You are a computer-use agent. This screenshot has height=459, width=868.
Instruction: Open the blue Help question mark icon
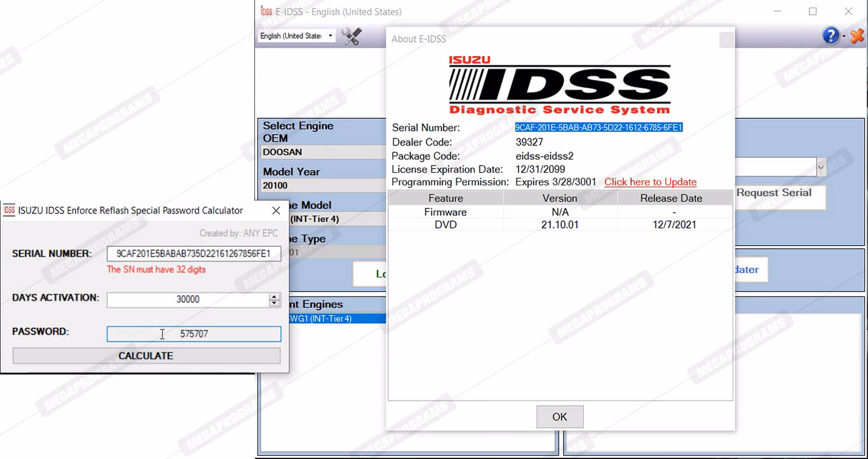831,36
